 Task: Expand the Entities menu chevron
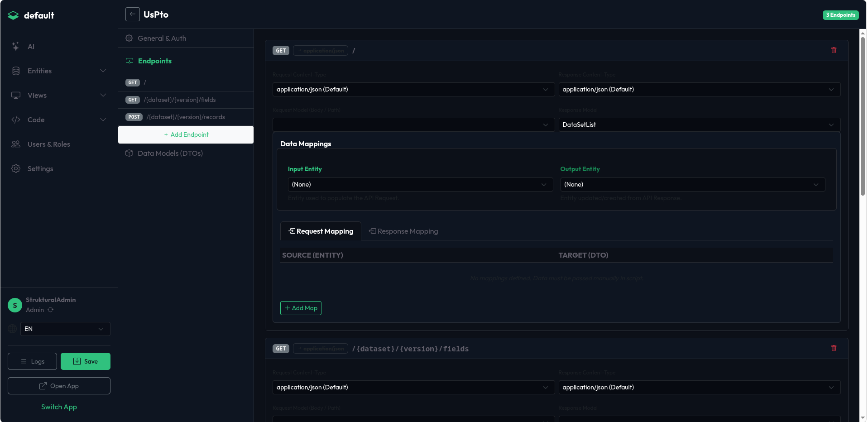pyautogui.click(x=103, y=71)
